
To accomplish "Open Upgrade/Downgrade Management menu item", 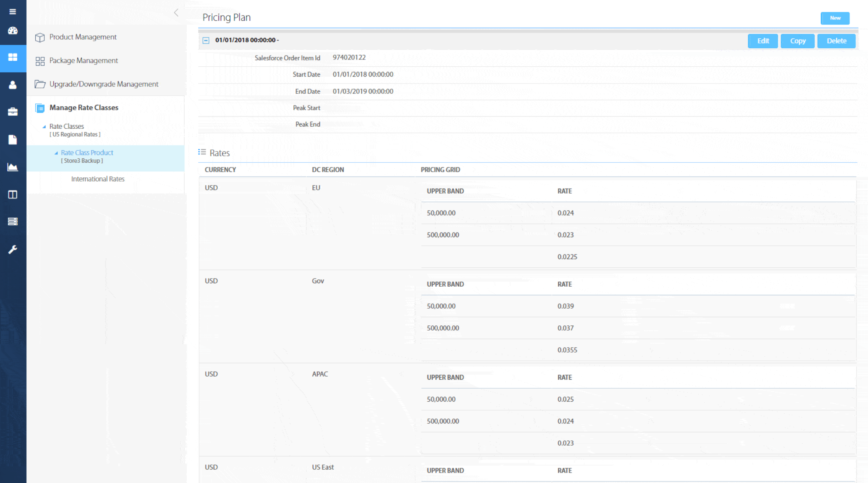I will pyautogui.click(x=104, y=84).
